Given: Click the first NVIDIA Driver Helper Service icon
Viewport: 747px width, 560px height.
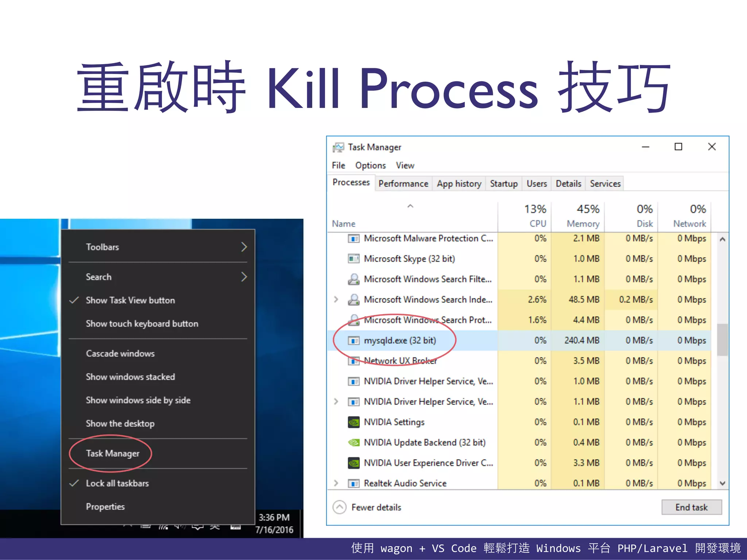Looking at the screenshot, I should point(353,381).
